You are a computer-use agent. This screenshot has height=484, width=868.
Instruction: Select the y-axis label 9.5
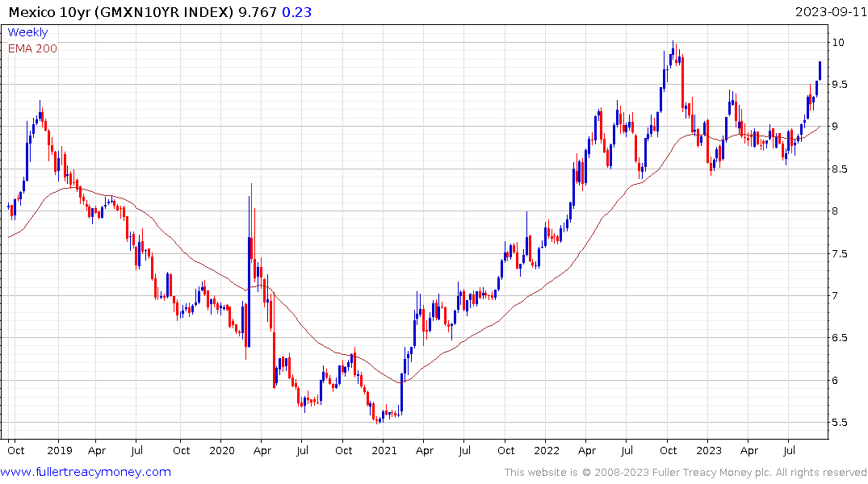coord(839,84)
